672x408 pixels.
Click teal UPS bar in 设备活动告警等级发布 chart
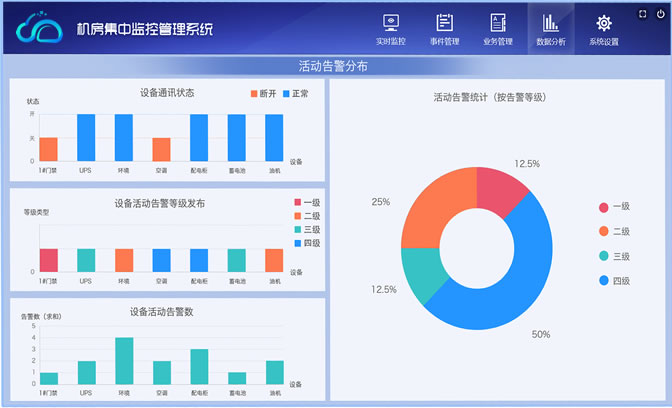[86, 260]
